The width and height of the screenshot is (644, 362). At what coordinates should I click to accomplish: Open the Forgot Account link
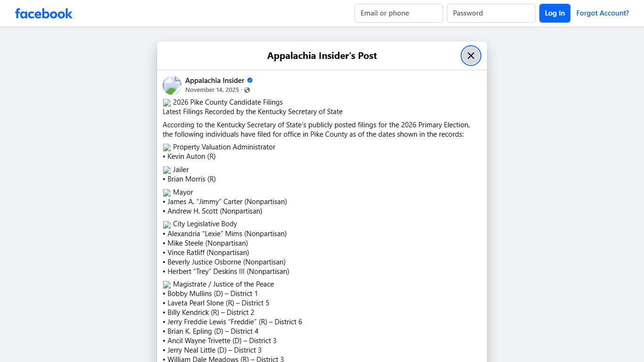click(603, 13)
